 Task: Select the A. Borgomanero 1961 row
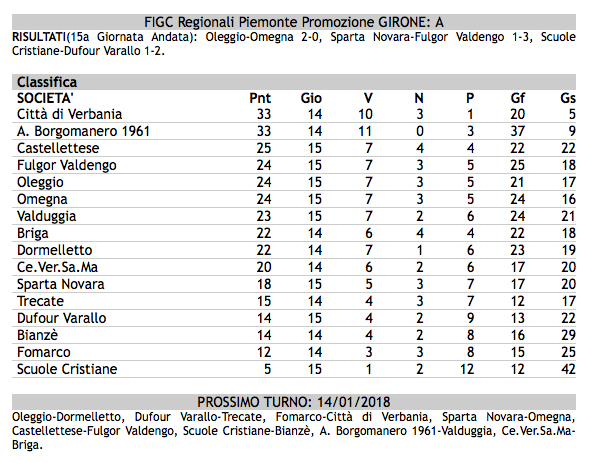[x=294, y=131]
